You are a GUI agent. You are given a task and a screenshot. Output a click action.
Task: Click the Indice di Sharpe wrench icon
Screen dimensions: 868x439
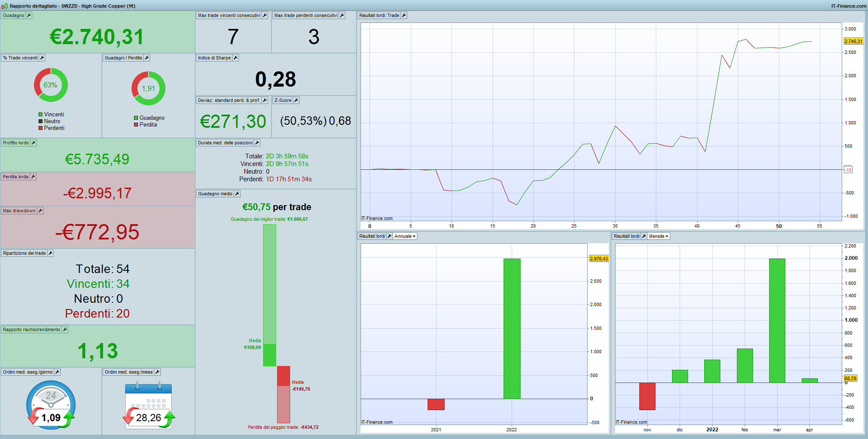235,58
